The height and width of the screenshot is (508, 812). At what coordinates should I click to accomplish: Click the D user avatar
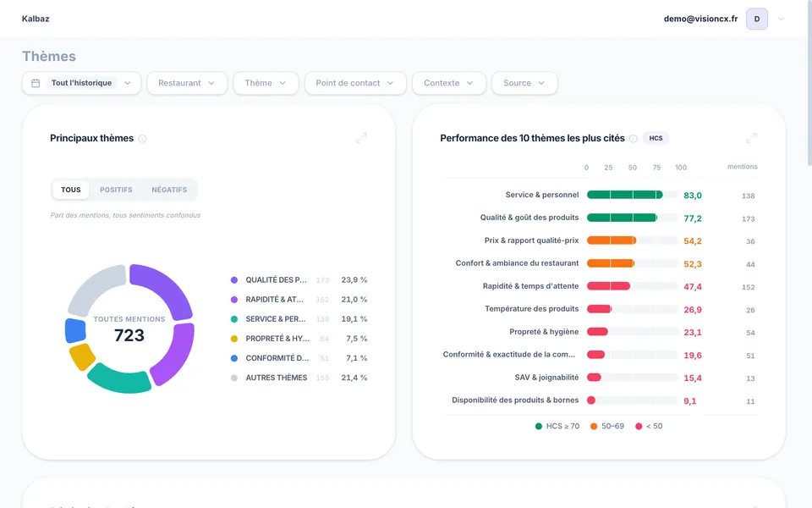point(756,19)
